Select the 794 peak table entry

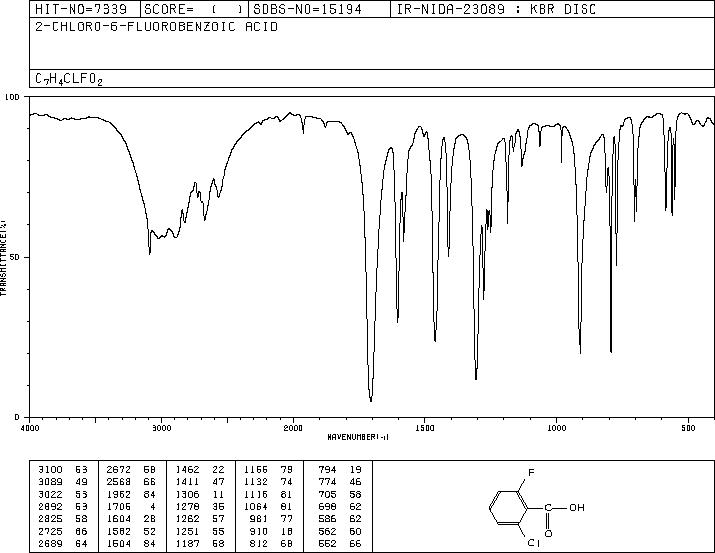[340, 470]
